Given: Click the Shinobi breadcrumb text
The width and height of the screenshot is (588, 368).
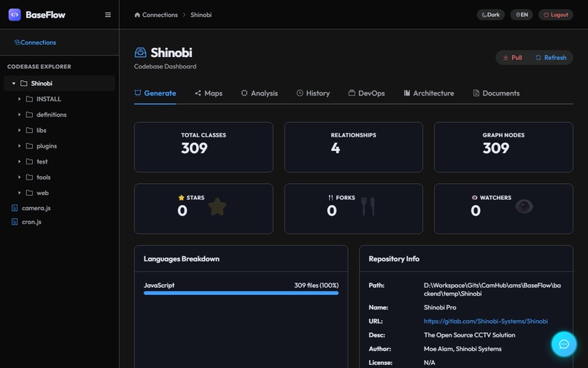Looking at the screenshot, I should pos(201,15).
